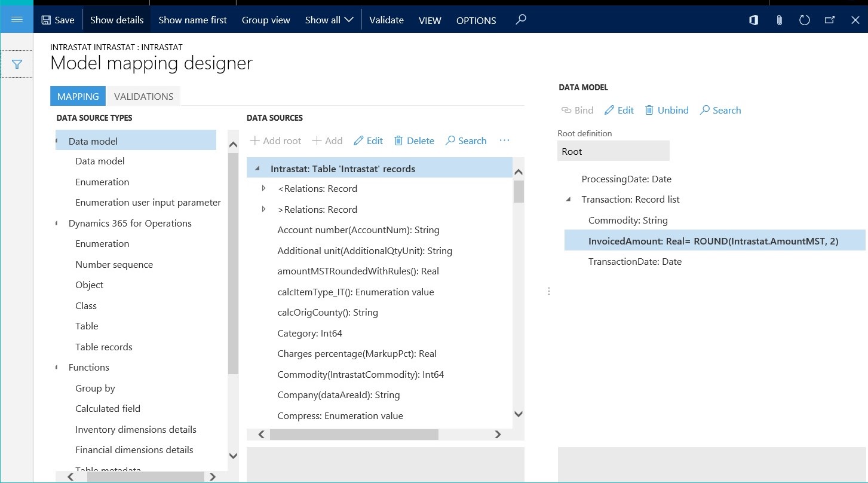Select Calculated field function

coord(108,408)
